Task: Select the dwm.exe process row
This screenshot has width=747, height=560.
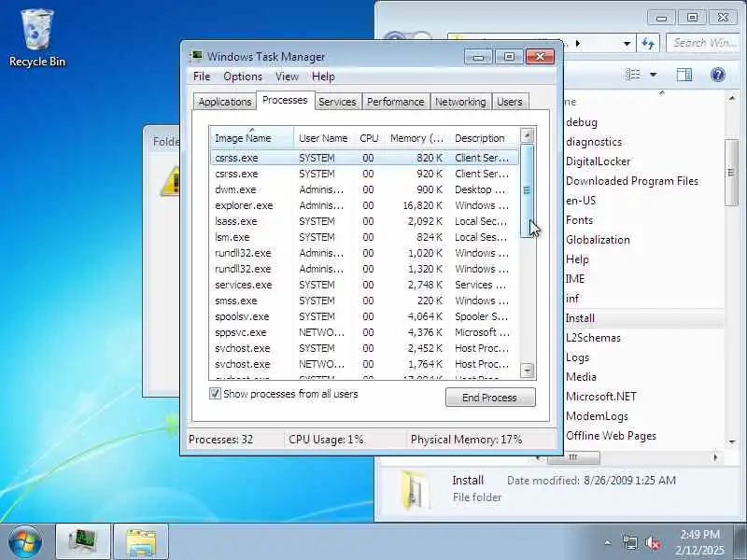Action: click(364, 189)
